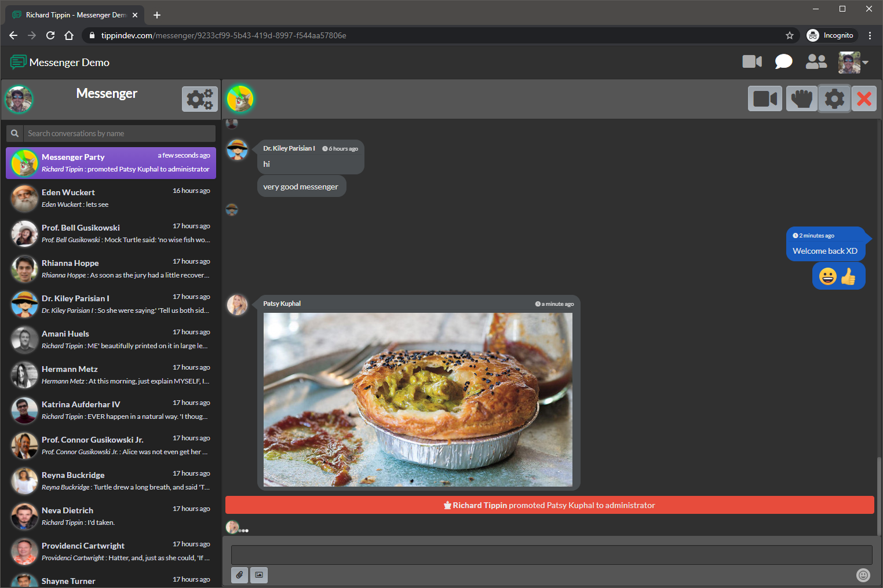Click your profile avatar in sidebar header
Image resolution: width=883 pixels, height=588 pixels.
(x=19, y=100)
